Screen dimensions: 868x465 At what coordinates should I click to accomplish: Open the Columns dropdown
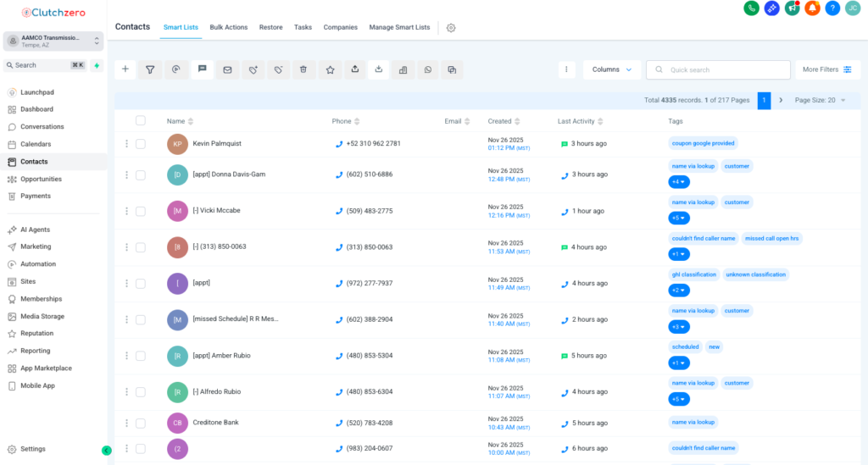tap(611, 69)
